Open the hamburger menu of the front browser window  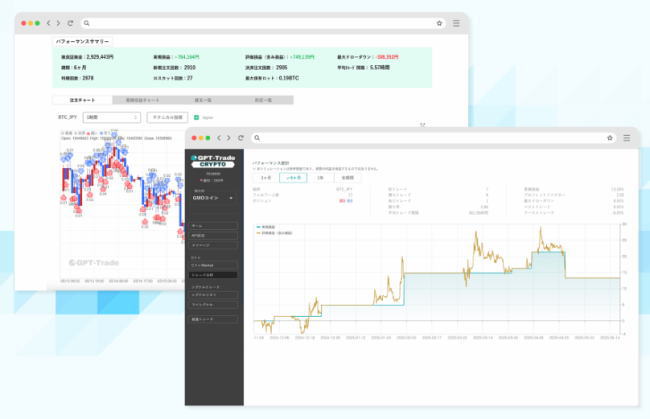627,138
